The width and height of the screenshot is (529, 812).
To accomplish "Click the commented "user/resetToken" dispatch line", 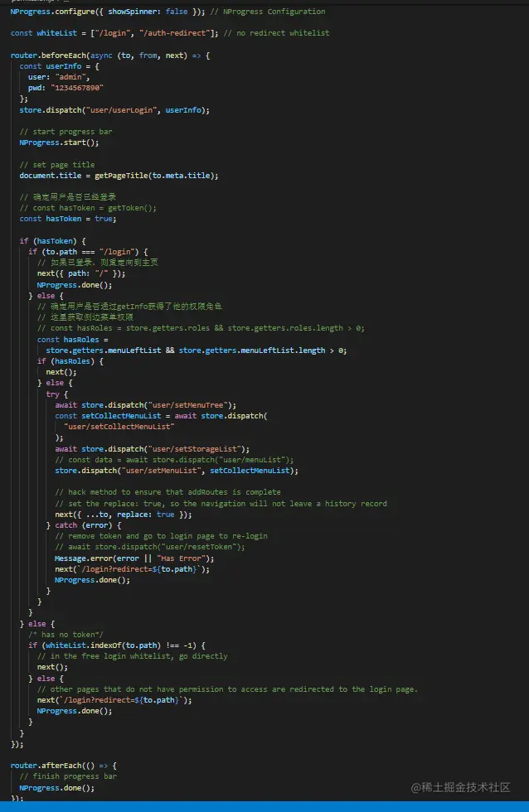I will [x=150, y=548].
